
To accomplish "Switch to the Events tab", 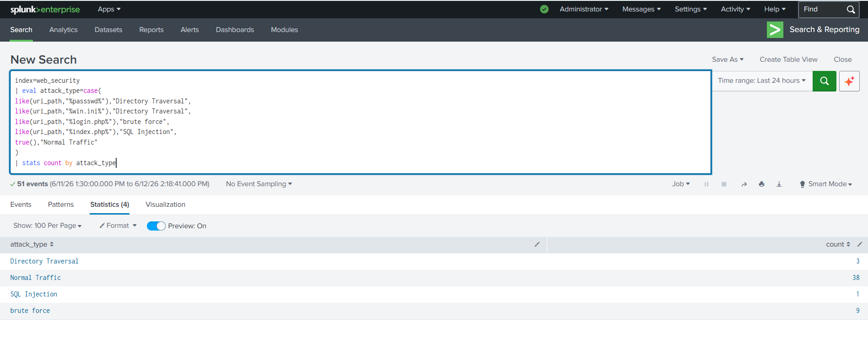I will 21,204.
